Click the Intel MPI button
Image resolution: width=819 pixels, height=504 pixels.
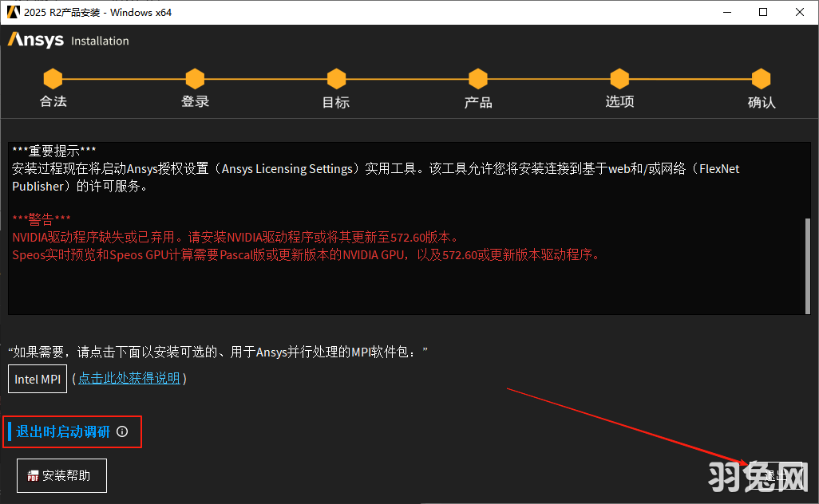37,379
